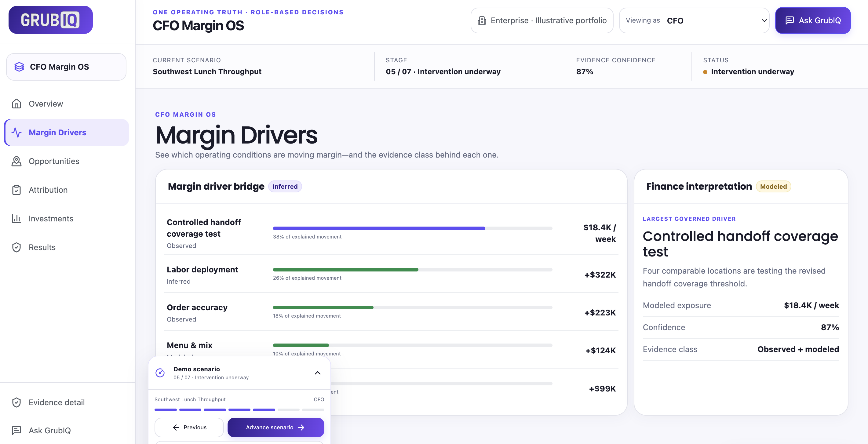This screenshot has width=868, height=444.
Task: Click the Overview home icon
Action: coord(16,104)
